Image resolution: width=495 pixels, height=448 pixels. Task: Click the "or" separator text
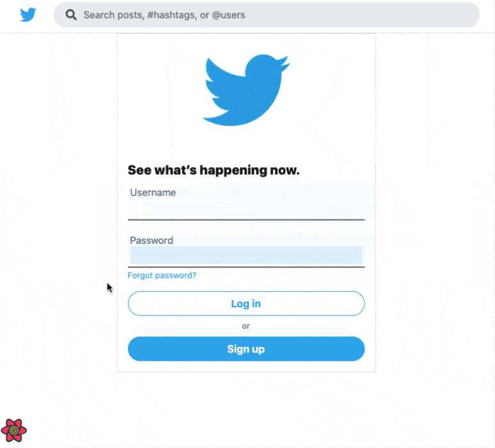[x=246, y=326]
